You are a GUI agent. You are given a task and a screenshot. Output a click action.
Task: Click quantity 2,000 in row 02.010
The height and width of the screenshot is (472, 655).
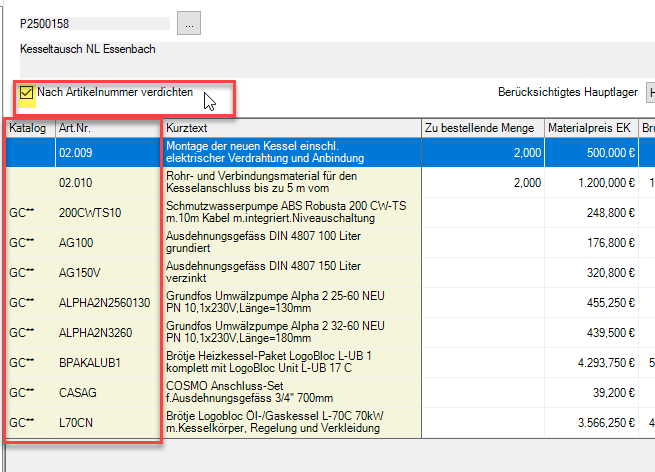[483, 183]
